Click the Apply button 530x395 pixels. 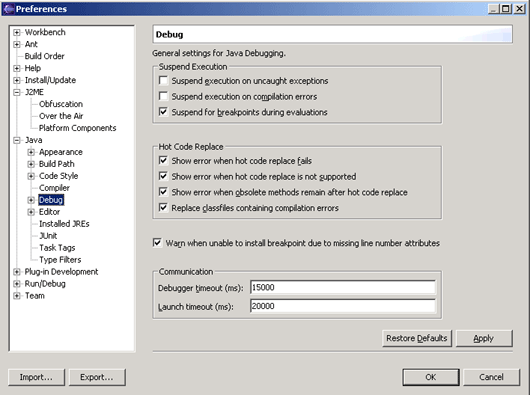tap(484, 338)
